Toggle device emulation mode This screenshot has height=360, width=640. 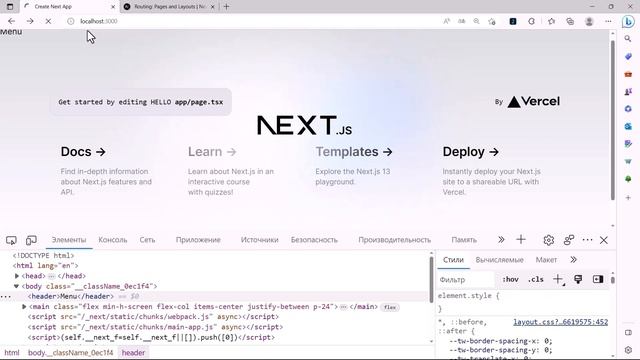(31, 240)
